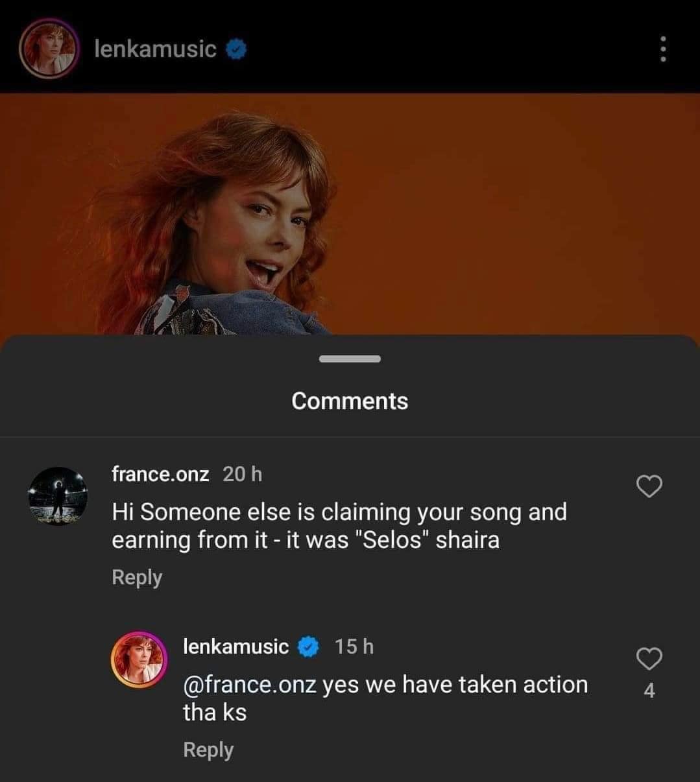
Task: Tap lenkamusic's story avatar in post header
Action: click(x=49, y=49)
